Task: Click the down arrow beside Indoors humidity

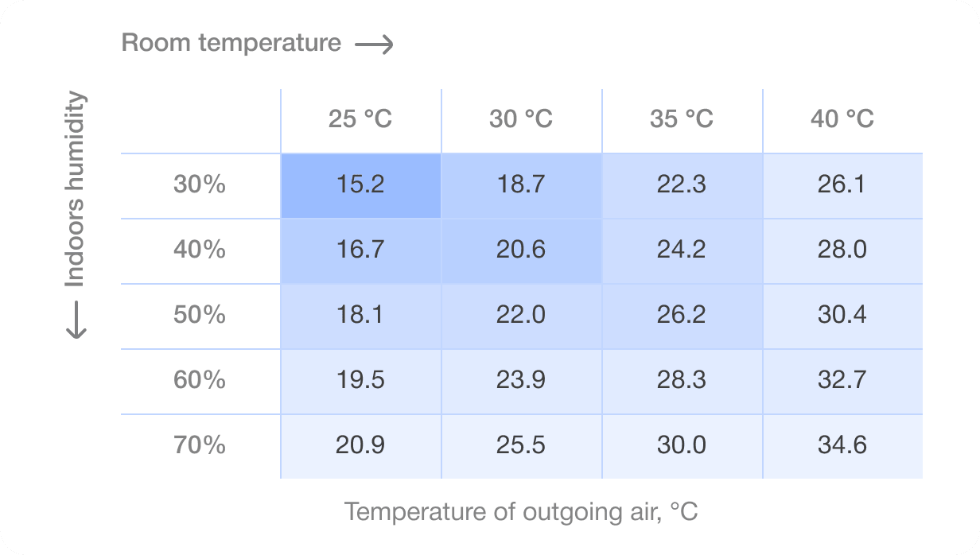Action: click(76, 320)
